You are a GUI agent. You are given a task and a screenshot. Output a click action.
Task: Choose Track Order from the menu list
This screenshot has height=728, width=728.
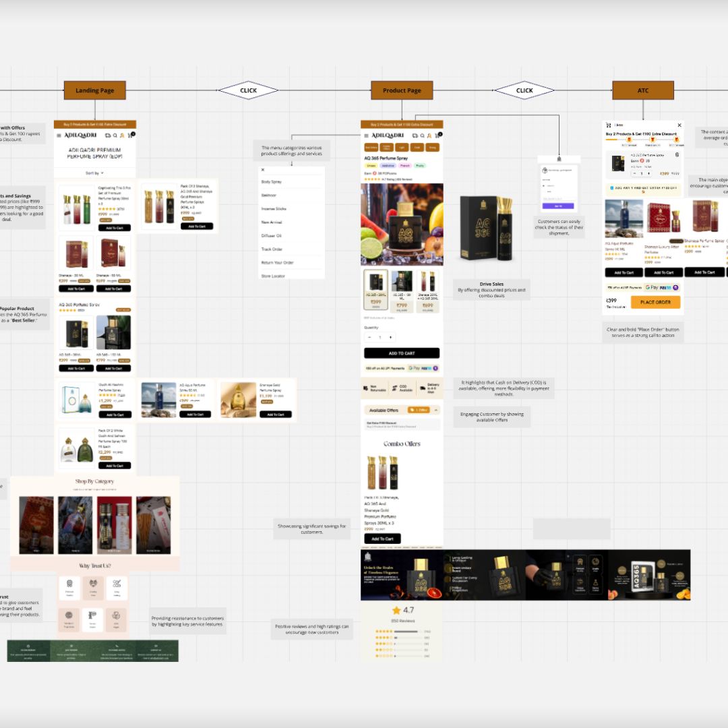(272, 249)
